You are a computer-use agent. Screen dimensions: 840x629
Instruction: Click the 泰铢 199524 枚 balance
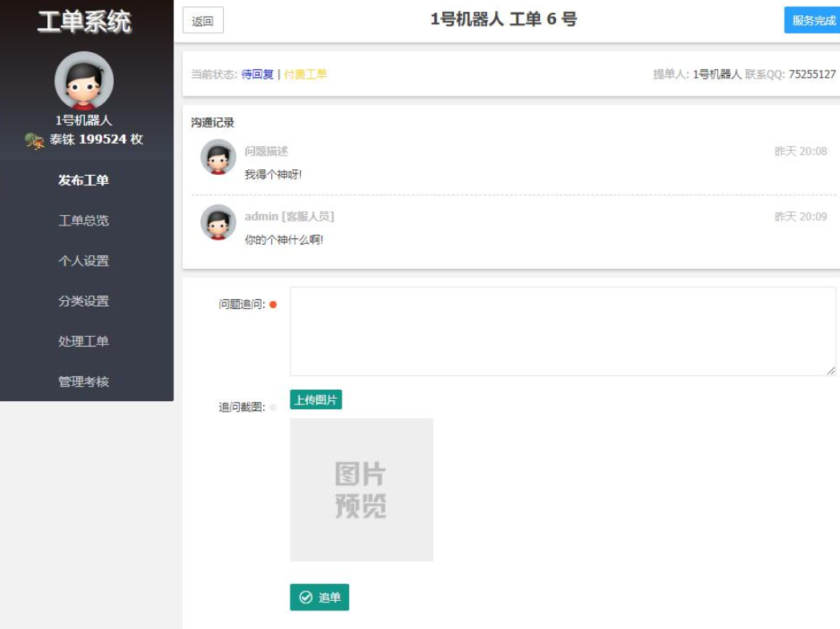point(96,140)
